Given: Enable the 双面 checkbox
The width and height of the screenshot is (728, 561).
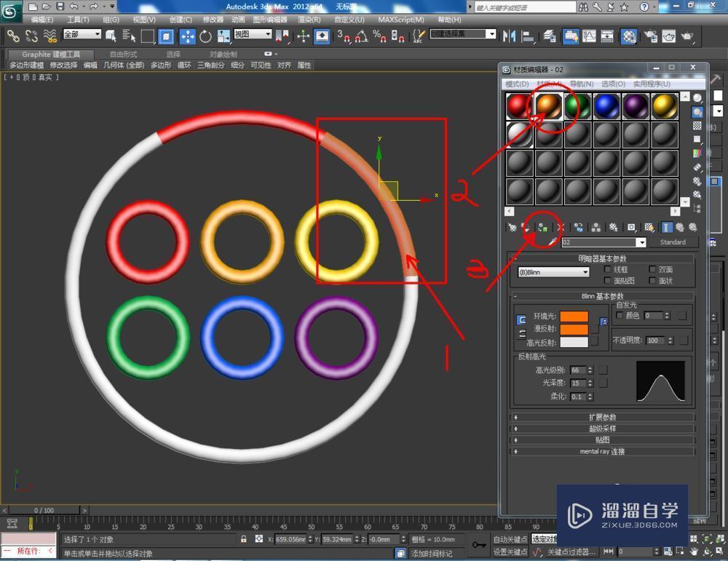Looking at the screenshot, I should (x=652, y=269).
